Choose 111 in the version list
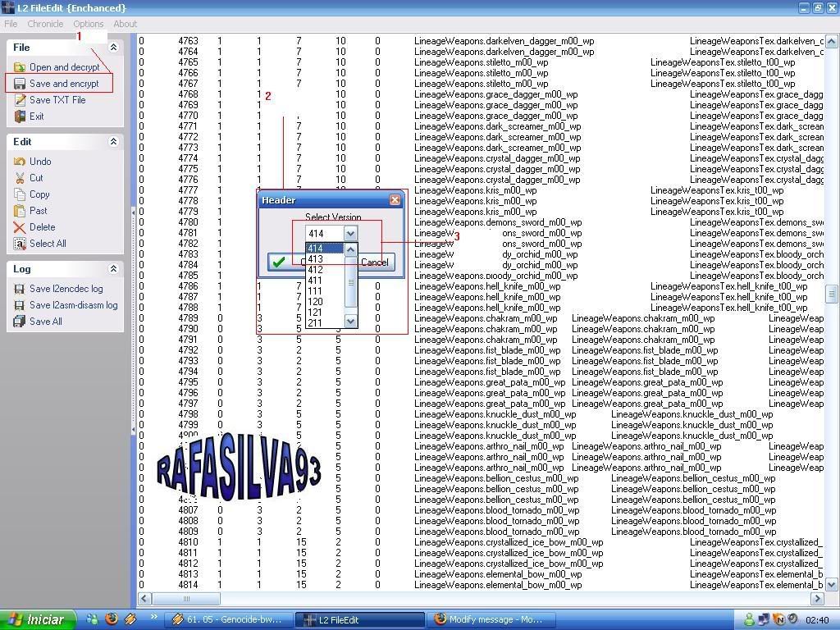 325,291
